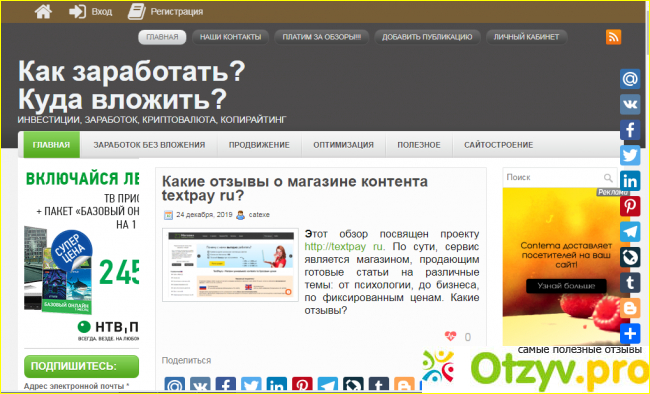Select САЙТОСТРОЕНИЕ menu tab
This screenshot has height=394, width=650.
point(499,145)
